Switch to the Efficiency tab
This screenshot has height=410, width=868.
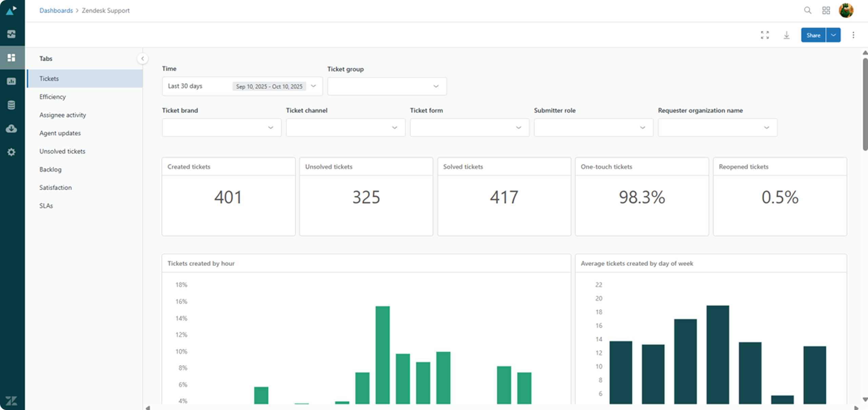[53, 97]
